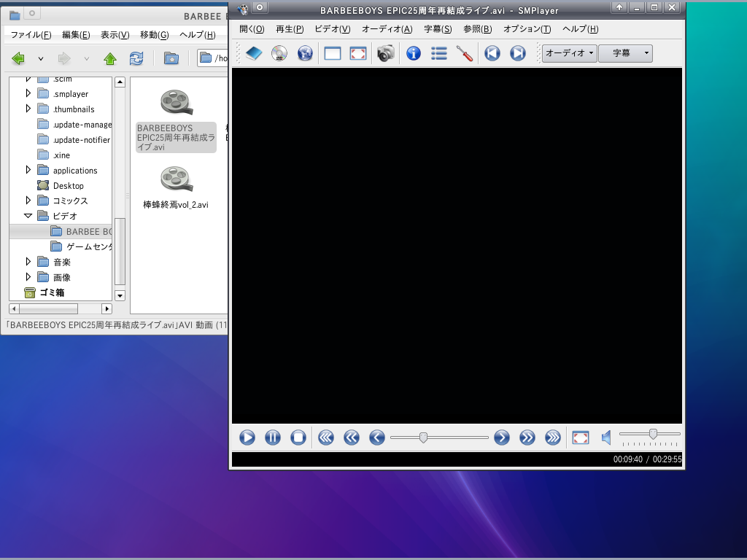
Task: Take a screenshot with the camera icon
Action: pos(386,53)
